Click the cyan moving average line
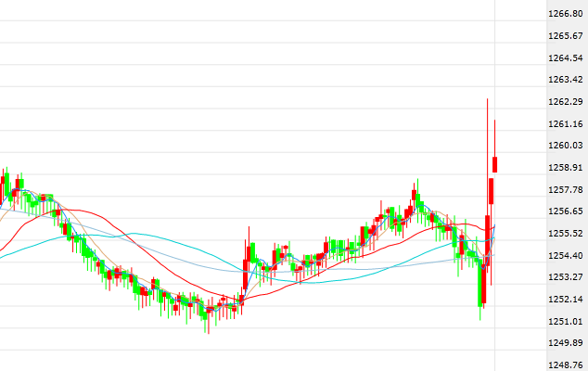588x371 pixels. [139, 235]
